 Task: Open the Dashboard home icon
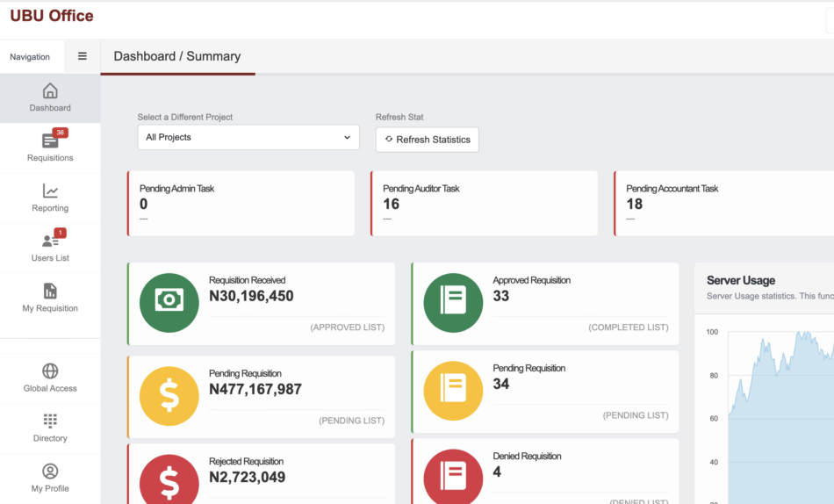point(50,91)
